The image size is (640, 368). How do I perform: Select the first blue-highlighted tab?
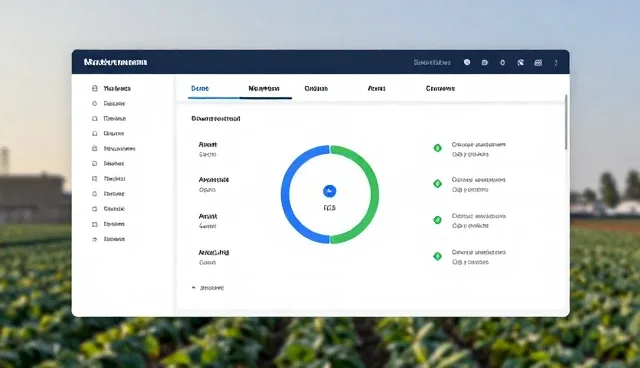(x=200, y=89)
